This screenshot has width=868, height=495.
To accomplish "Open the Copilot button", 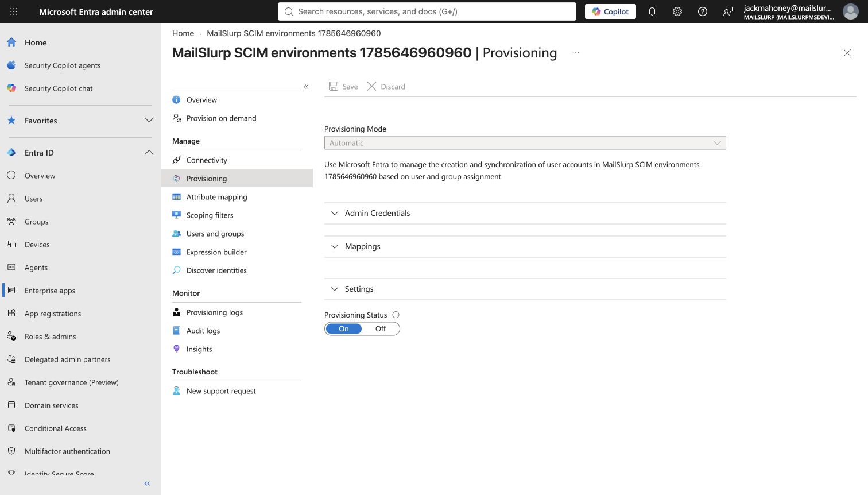I will (x=610, y=11).
